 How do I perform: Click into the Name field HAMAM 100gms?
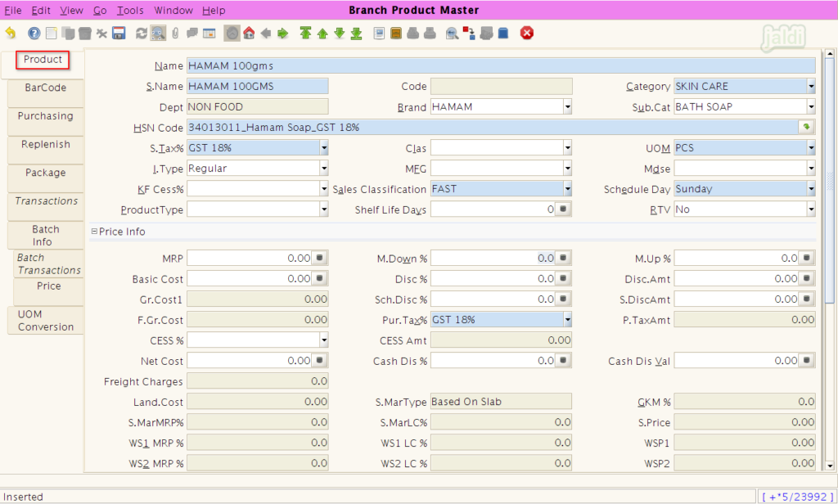(501, 65)
